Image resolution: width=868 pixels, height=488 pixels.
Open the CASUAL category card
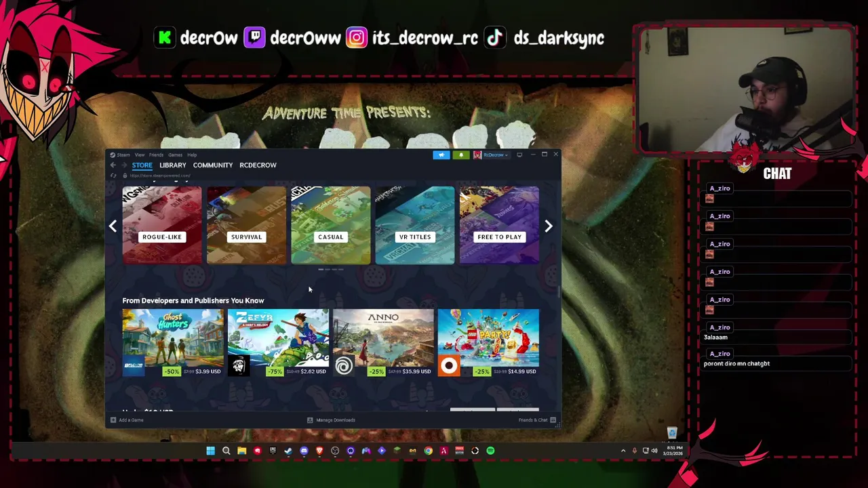[330, 225]
